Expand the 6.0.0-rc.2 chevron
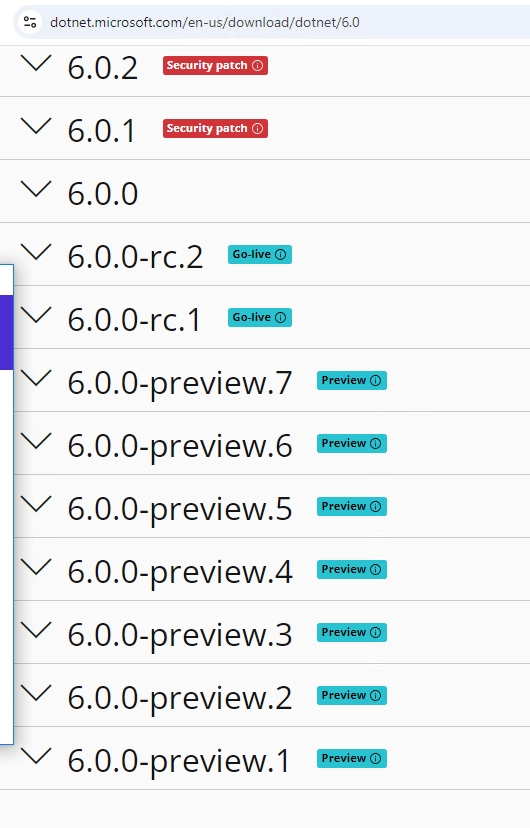Screen dimensions: 530x828 click(x=36, y=252)
